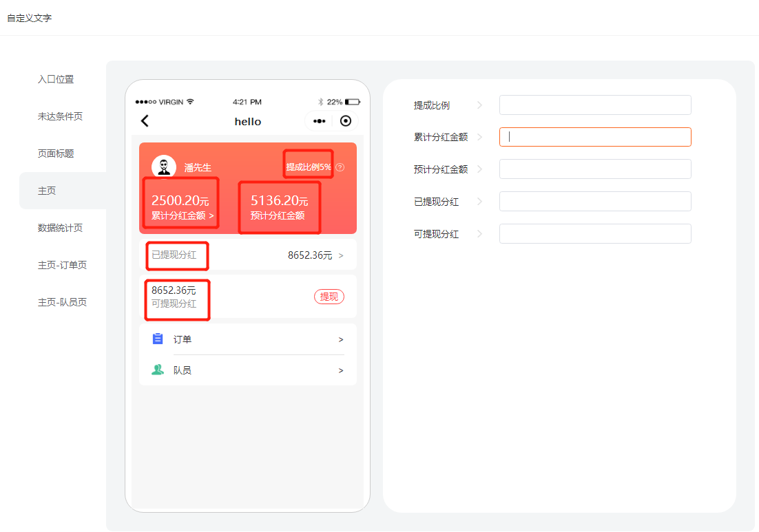
Task: Click the chevron next to 已提现分红 form label
Action: 479,201
